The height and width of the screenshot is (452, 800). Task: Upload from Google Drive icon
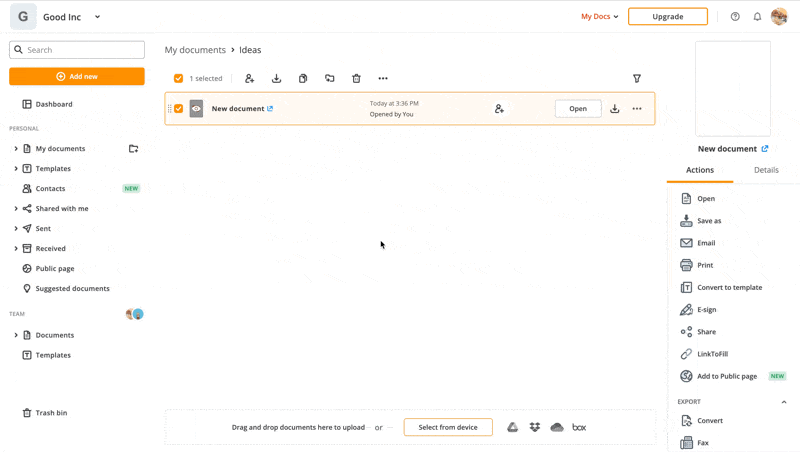(x=512, y=427)
